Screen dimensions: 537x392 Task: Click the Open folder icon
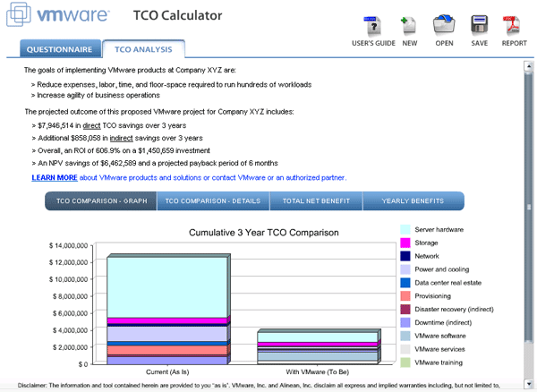coord(444,25)
